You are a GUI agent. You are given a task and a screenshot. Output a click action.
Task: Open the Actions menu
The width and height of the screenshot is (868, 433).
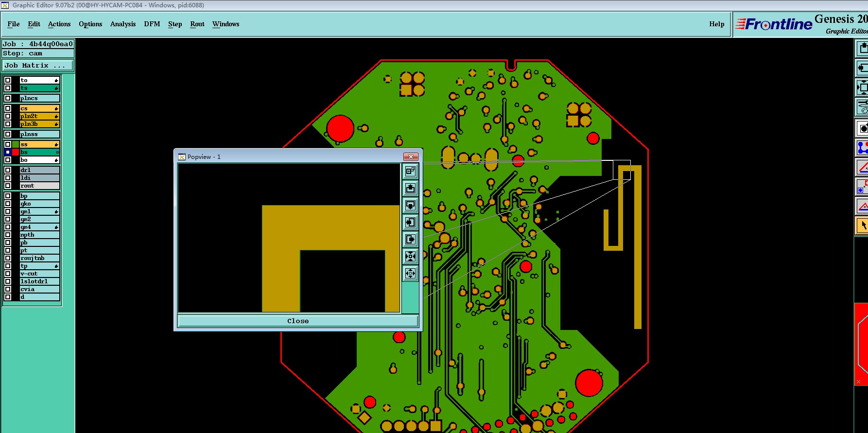tap(59, 24)
